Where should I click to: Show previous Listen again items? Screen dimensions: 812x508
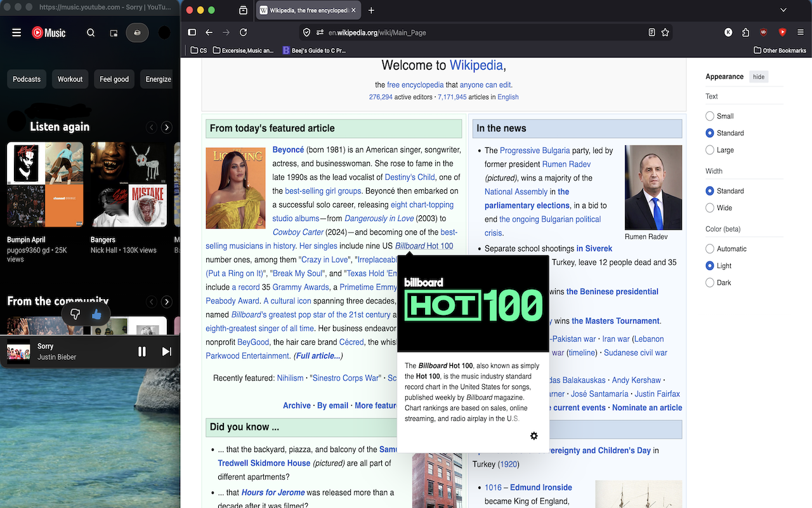(152, 128)
